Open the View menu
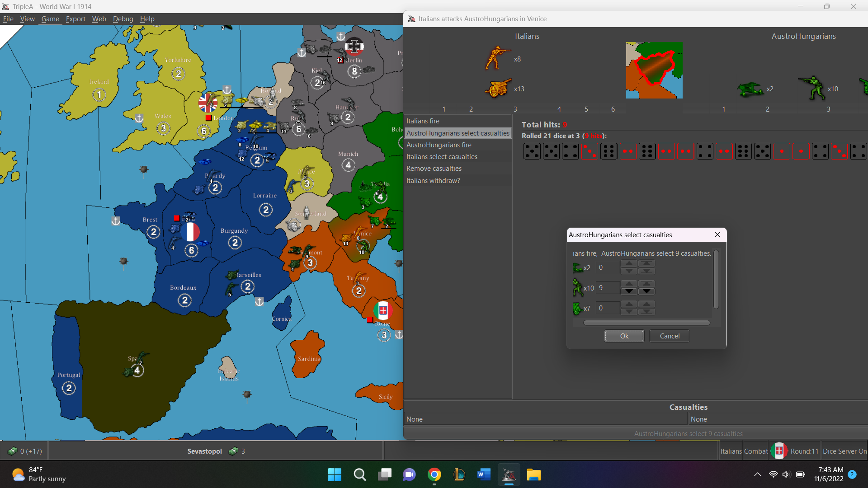Screen dimensions: 868x488 pyautogui.click(x=27, y=19)
